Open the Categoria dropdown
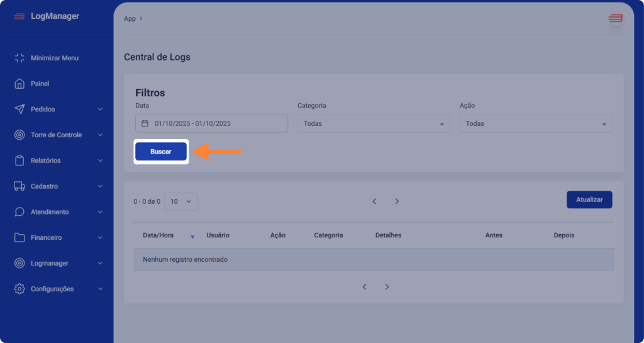 coord(374,124)
